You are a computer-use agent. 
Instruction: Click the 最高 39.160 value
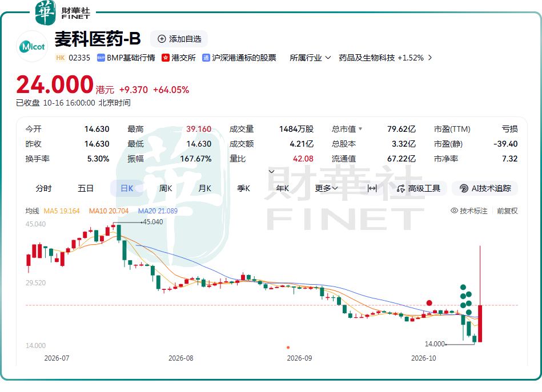pyautogui.click(x=199, y=129)
